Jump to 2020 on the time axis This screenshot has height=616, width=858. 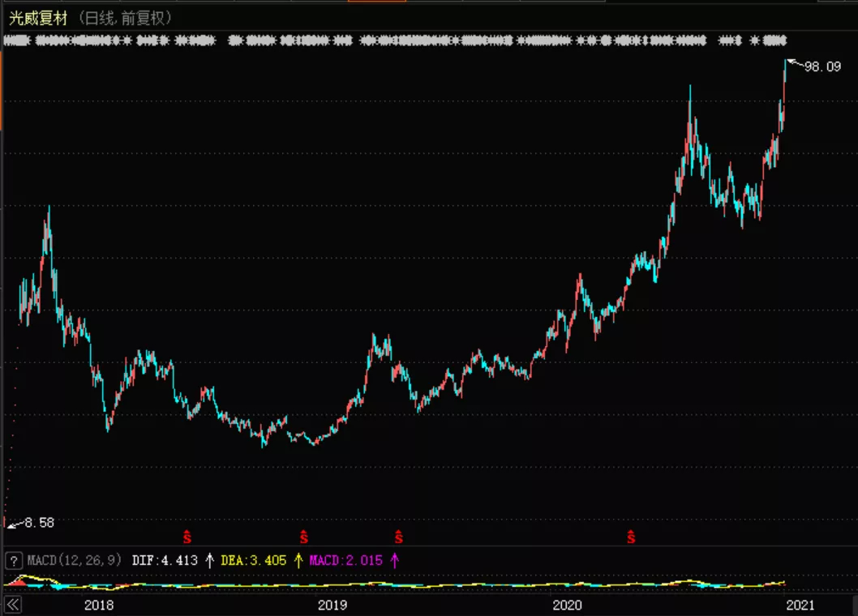[x=567, y=605]
